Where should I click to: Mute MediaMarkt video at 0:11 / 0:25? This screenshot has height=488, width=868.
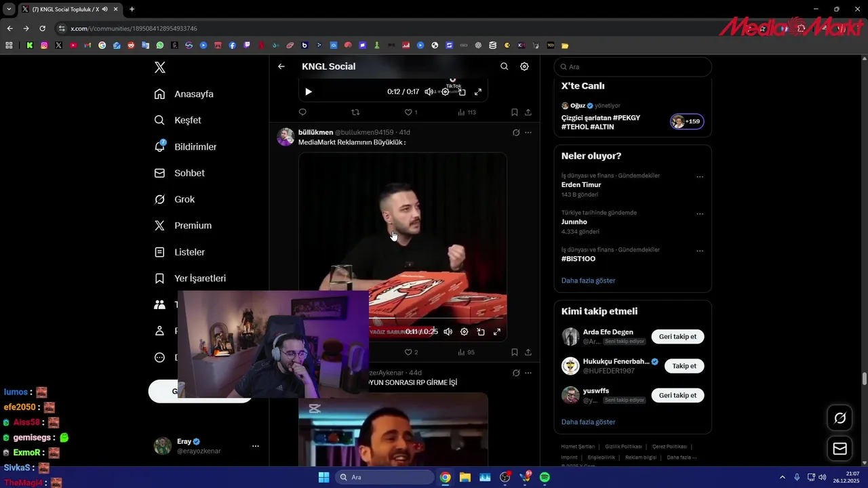tap(448, 332)
